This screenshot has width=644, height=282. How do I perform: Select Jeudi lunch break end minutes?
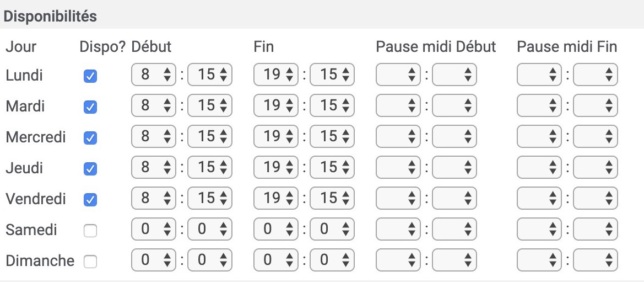[x=595, y=167]
